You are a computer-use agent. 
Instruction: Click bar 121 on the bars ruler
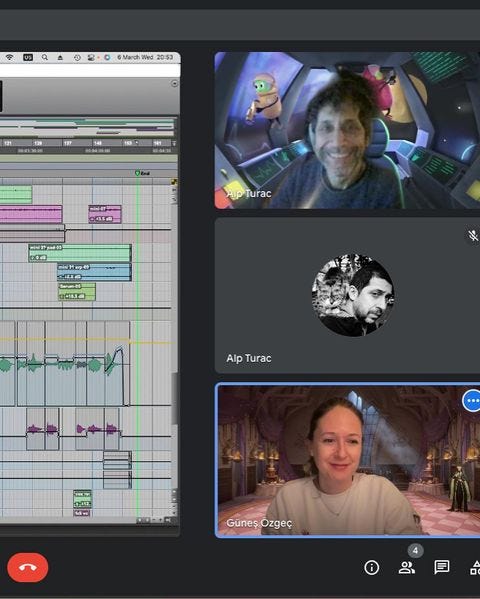(7, 143)
